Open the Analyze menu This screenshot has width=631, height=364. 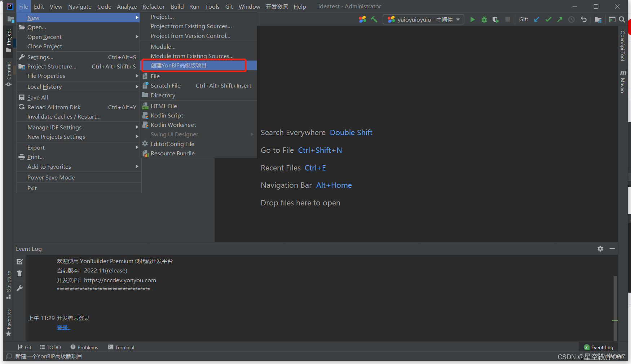click(x=127, y=6)
